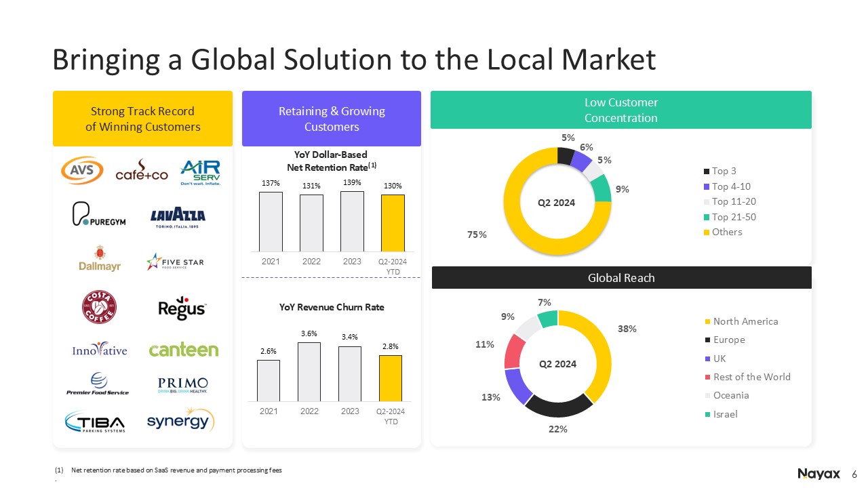The width and height of the screenshot is (868, 488).
Task: Click the AIR SERV logo
Action: [200, 173]
